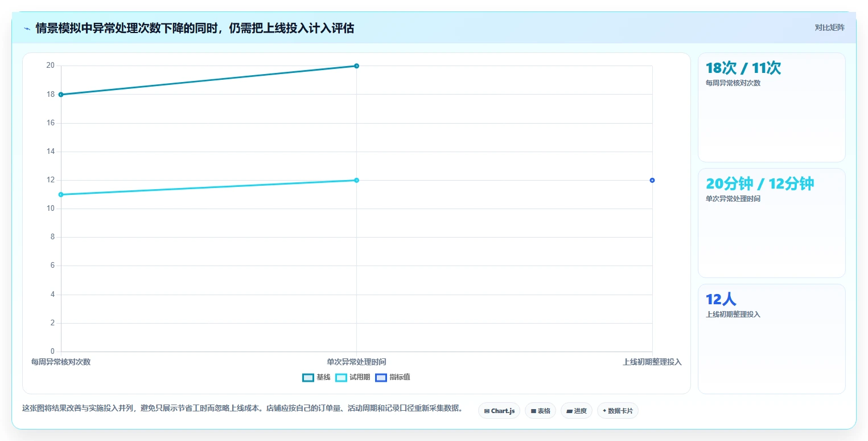Click the x-axis label 每周异常核对次数

[x=61, y=362]
